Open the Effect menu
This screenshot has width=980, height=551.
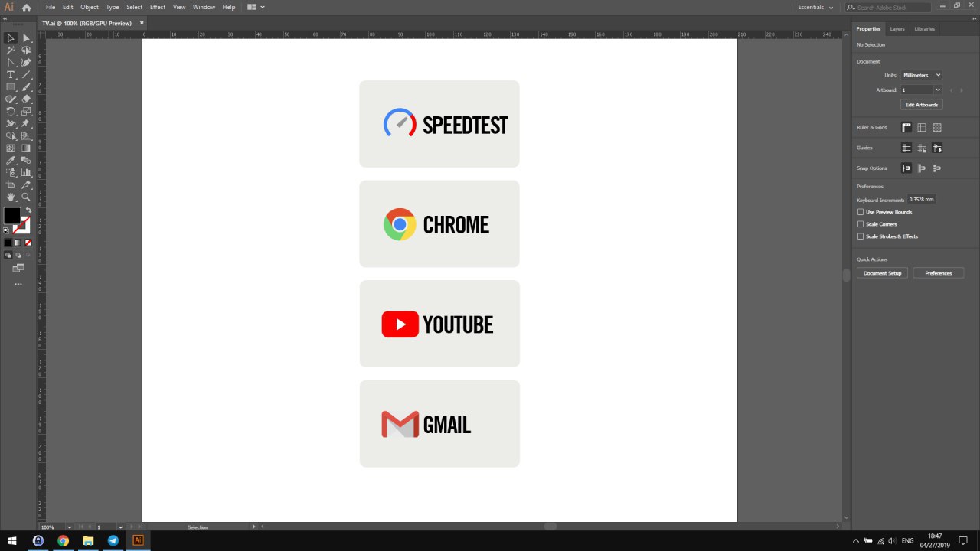(158, 7)
